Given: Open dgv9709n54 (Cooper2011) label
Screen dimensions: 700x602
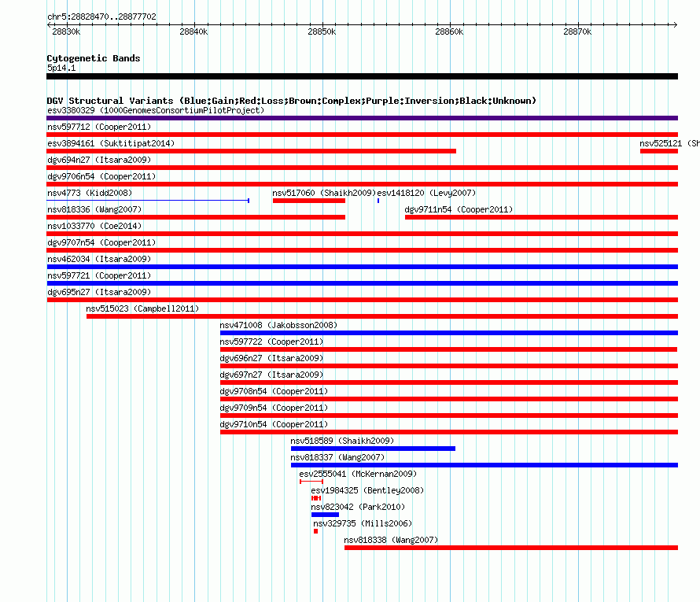Looking at the screenshot, I should coord(274,408).
